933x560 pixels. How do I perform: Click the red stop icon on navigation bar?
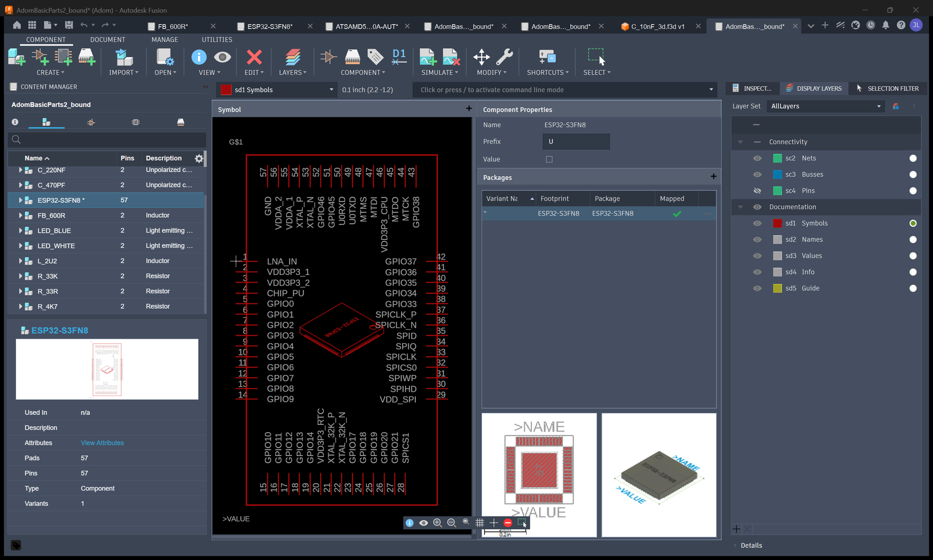coord(508,523)
